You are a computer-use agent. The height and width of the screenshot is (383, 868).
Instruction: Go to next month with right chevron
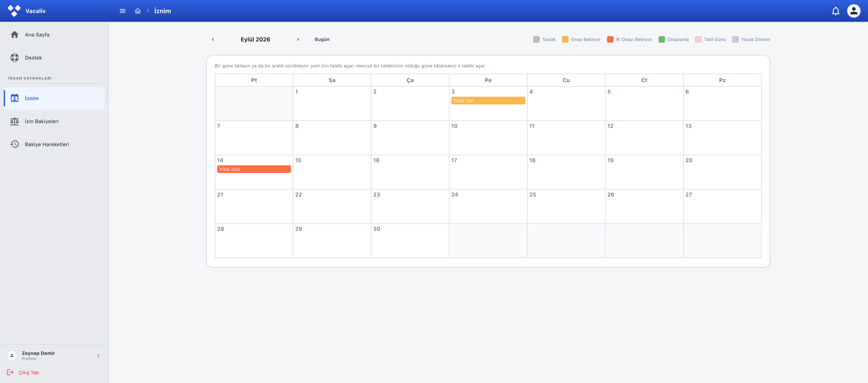click(298, 40)
